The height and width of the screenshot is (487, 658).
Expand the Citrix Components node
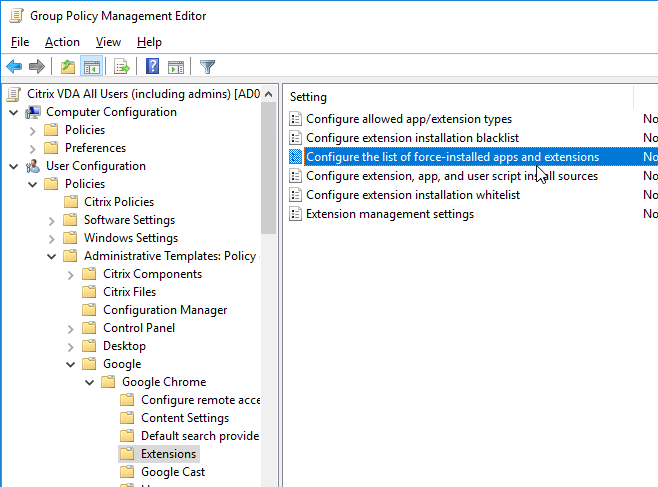(70, 275)
